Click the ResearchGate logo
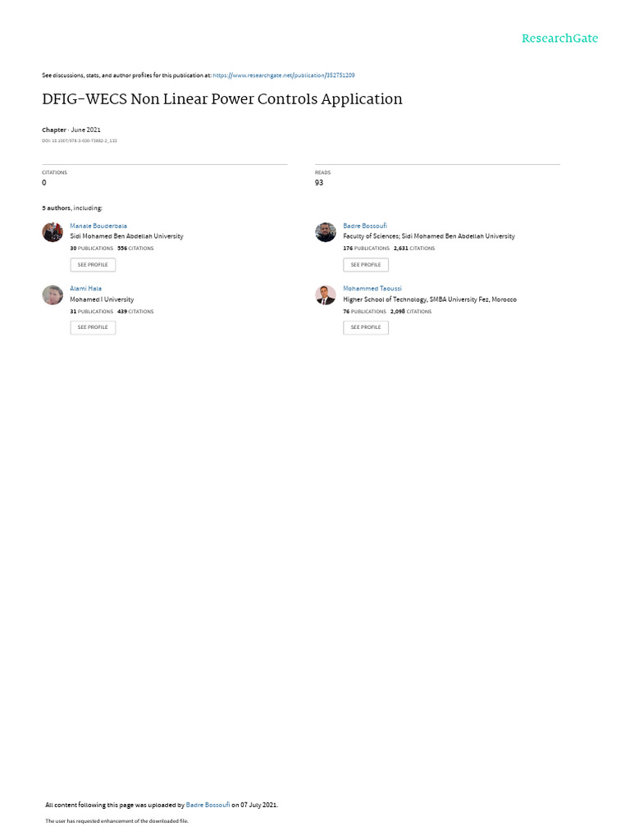This screenshot has height=840, width=630. pyautogui.click(x=559, y=39)
